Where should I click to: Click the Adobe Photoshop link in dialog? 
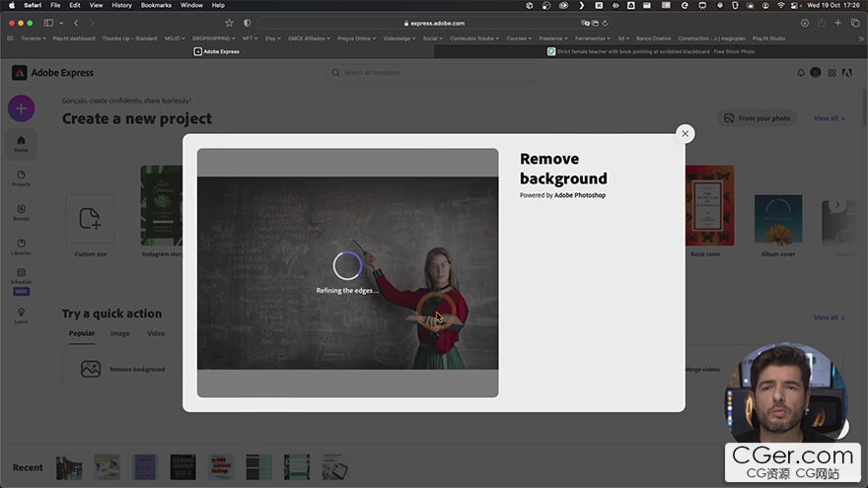point(580,195)
